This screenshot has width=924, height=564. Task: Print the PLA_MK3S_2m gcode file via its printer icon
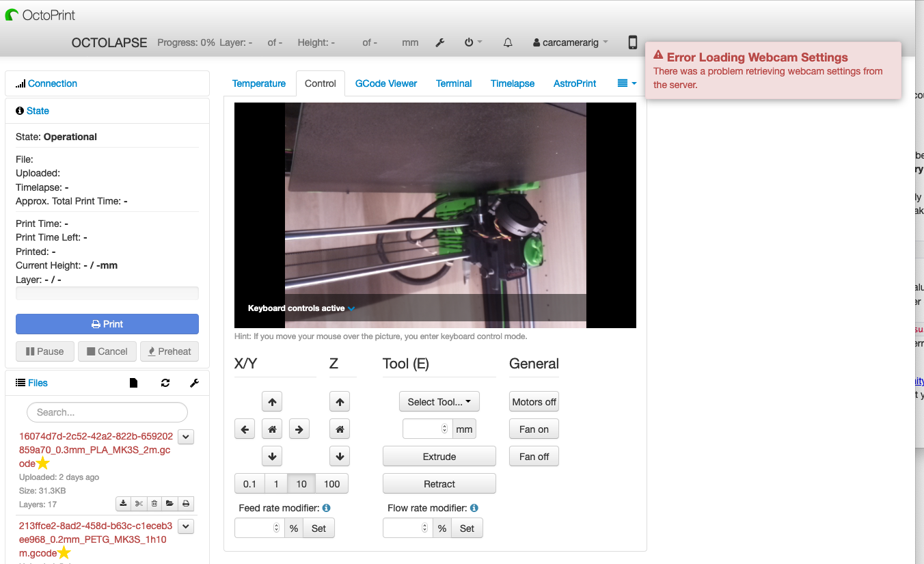click(186, 504)
